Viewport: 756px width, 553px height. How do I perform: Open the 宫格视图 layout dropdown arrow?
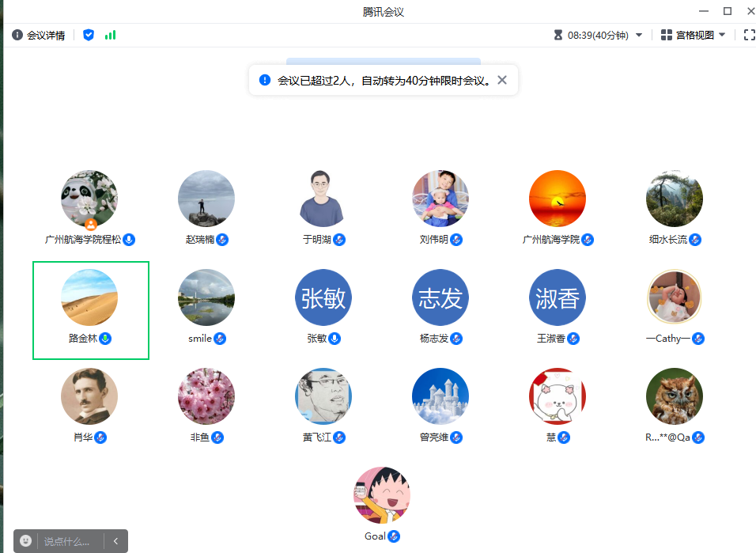(x=722, y=35)
